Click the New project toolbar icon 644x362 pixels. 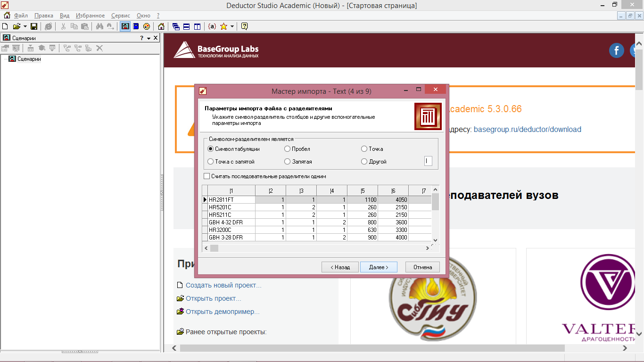click(x=5, y=26)
